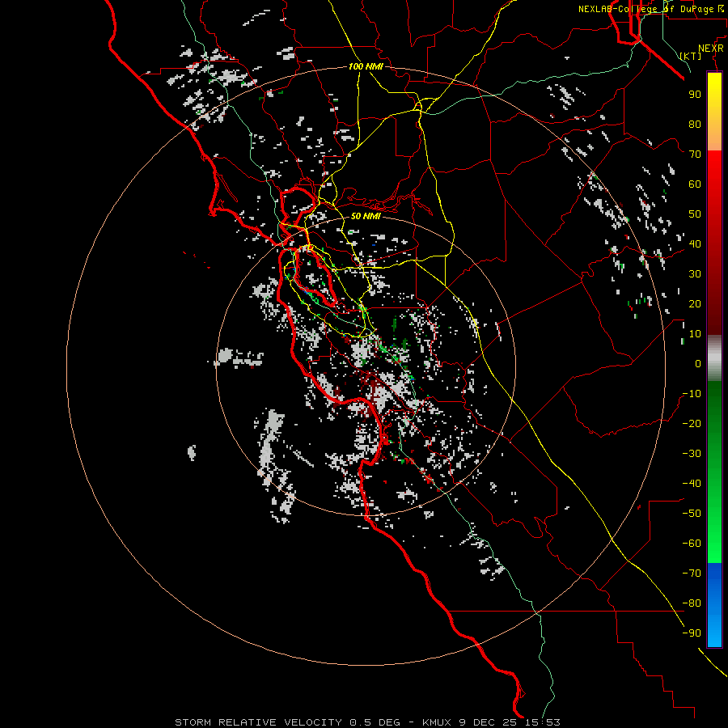The height and width of the screenshot is (728, 728).
Task: Click the "100 NMI" range ring label
Action: [366, 66]
